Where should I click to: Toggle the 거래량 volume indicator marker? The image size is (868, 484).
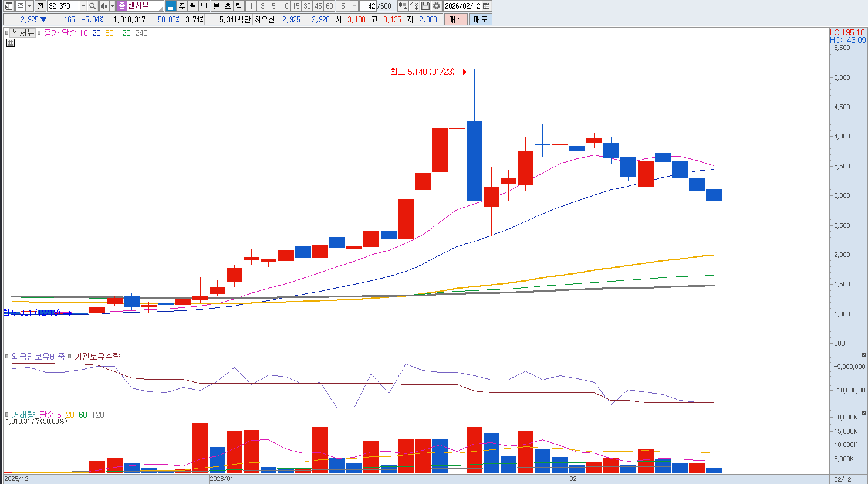pos(7,415)
